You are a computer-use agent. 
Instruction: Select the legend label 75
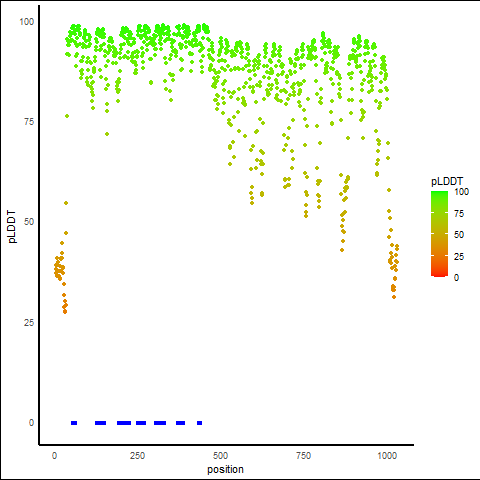[459, 214]
